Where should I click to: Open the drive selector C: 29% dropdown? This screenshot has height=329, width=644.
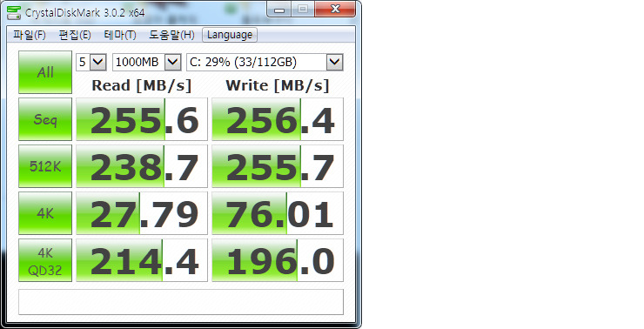265,62
